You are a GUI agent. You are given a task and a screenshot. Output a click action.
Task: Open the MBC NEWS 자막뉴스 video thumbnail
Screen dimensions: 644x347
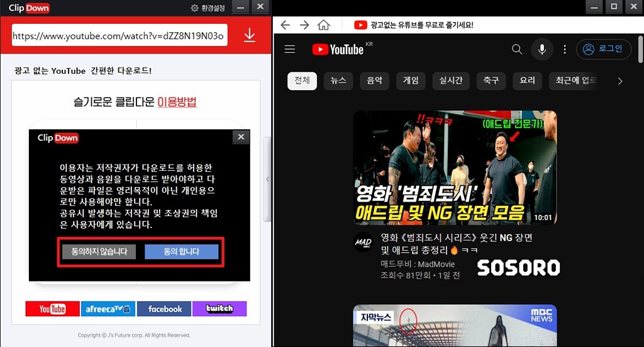(455, 326)
